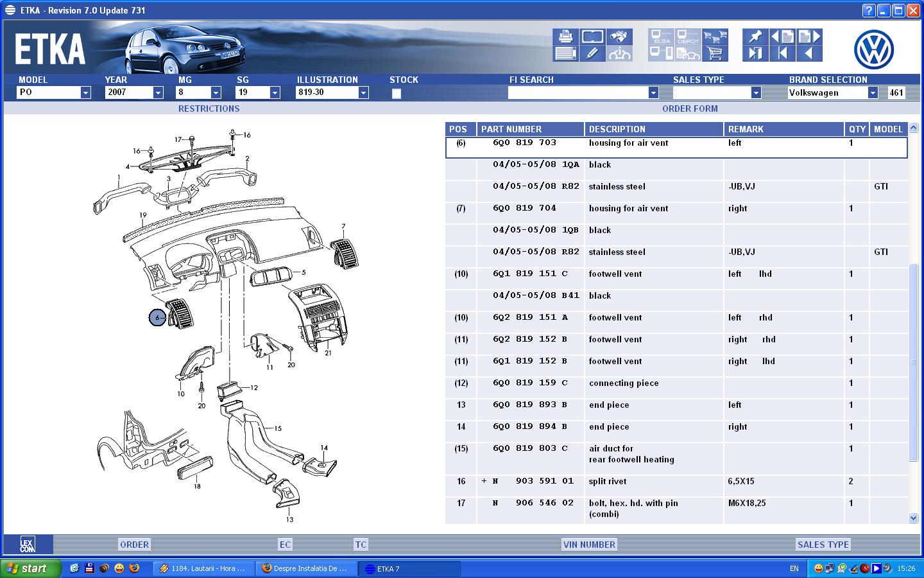
Task: Switch to ORDER FORM tab
Action: (690, 109)
